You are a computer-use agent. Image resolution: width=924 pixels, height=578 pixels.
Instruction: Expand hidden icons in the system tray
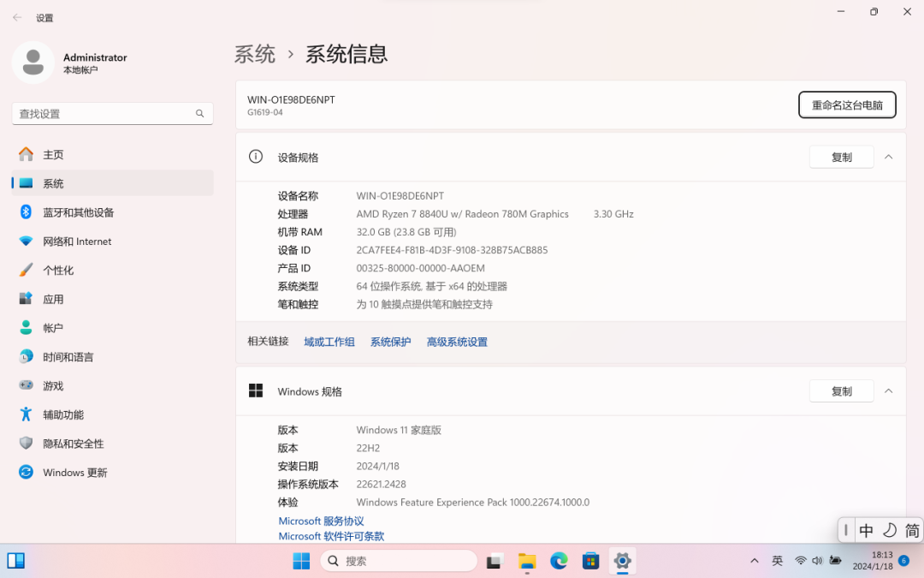point(753,561)
